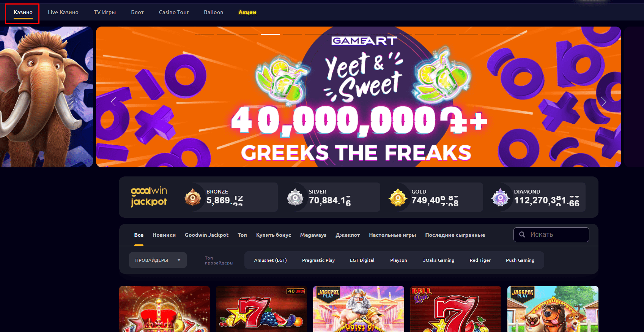Click the Искать search field
The height and width of the screenshot is (332, 644).
[x=551, y=234]
